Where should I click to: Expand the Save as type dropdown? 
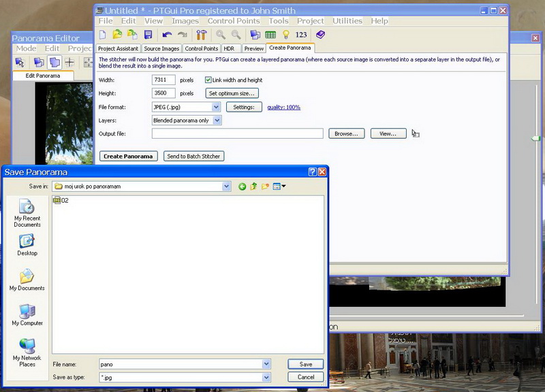[x=266, y=378]
